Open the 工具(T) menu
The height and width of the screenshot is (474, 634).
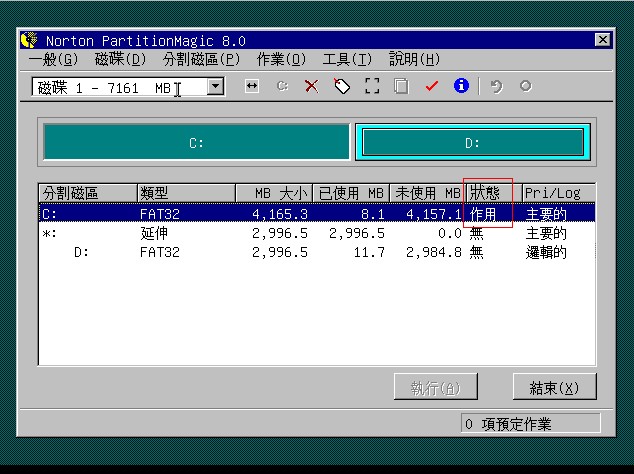tap(347, 60)
